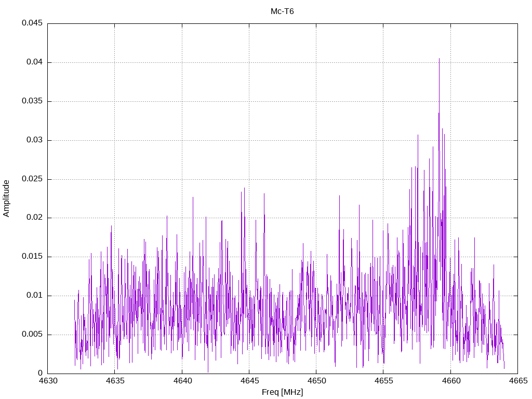
Task: Click the 4665 x-axis tick label
Action: 517,380
